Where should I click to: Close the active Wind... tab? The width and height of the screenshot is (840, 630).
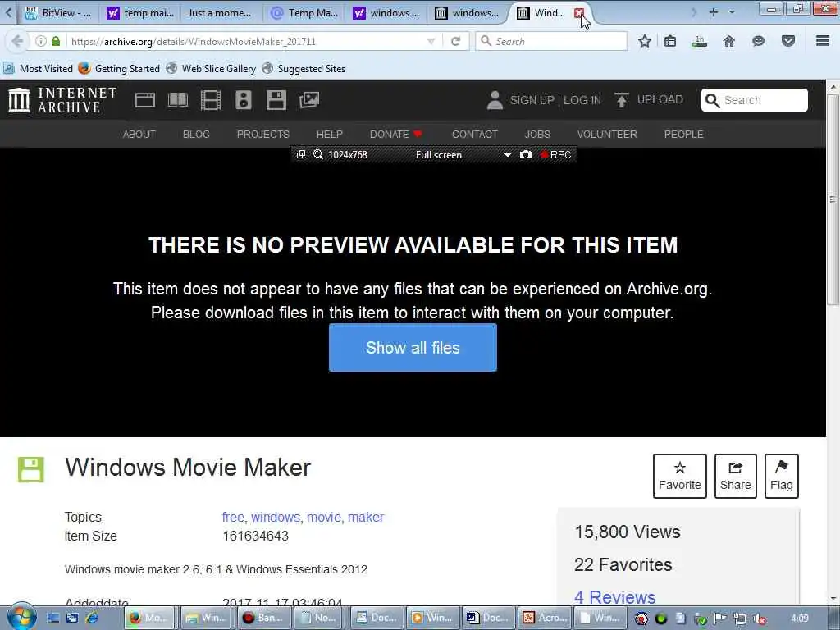[578, 13]
